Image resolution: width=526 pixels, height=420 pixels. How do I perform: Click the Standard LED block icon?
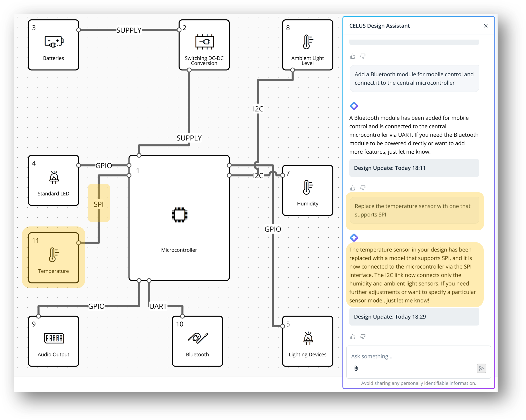pos(54,177)
